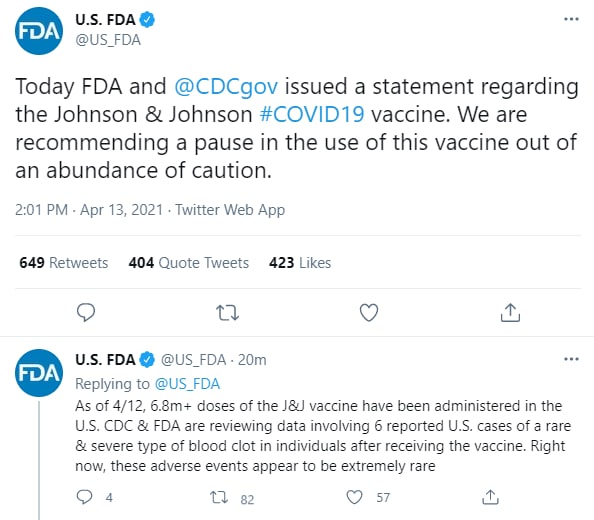The width and height of the screenshot is (594, 520).
Task: View the 404 Quote Tweets list
Action: (x=189, y=262)
